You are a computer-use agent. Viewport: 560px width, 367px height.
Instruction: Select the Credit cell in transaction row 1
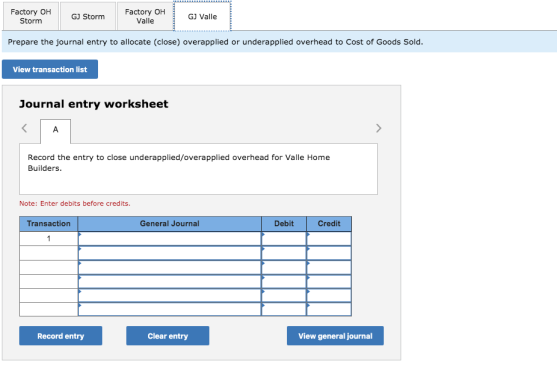pyautogui.click(x=329, y=238)
